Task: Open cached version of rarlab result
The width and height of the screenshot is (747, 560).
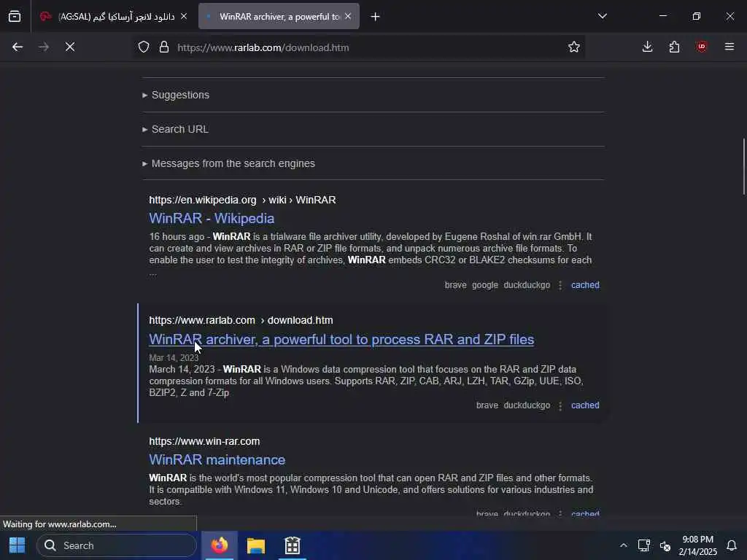Action: pos(585,405)
